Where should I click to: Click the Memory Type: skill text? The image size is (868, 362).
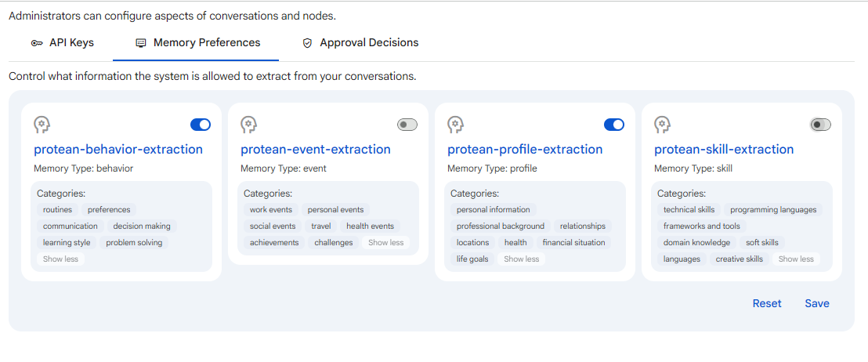tap(693, 168)
